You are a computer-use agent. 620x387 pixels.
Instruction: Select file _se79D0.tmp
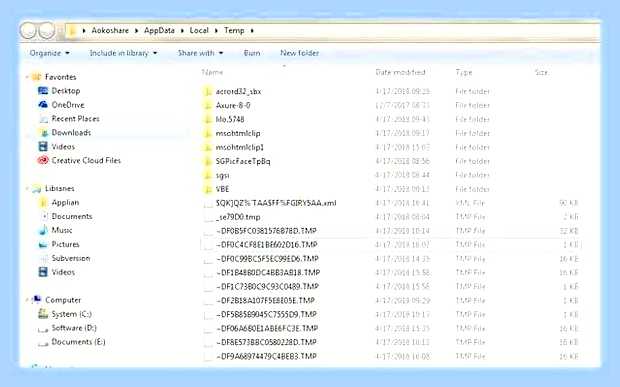(x=238, y=217)
